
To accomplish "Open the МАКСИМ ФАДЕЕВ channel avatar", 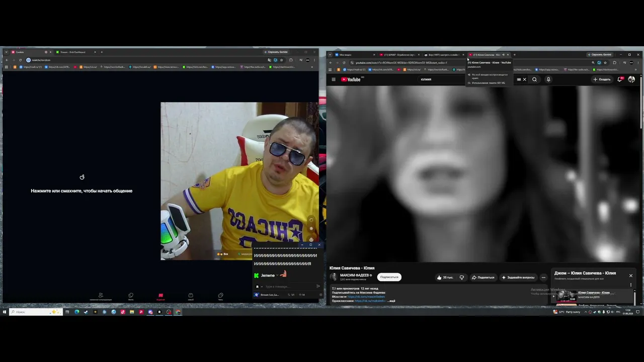I will [x=334, y=277].
